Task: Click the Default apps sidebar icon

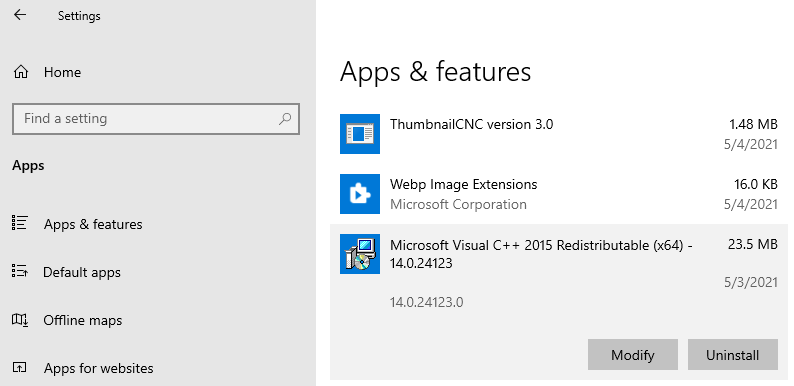Action: tap(19, 271)
